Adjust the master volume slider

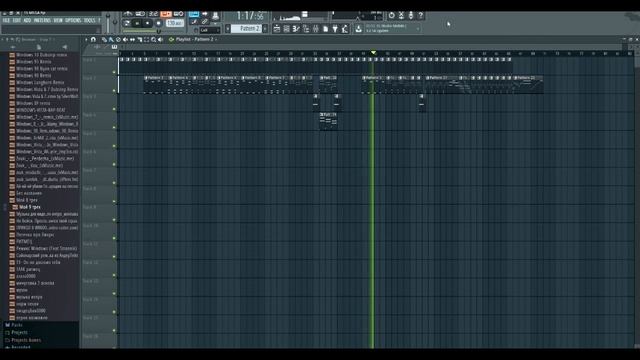point(108,23)
